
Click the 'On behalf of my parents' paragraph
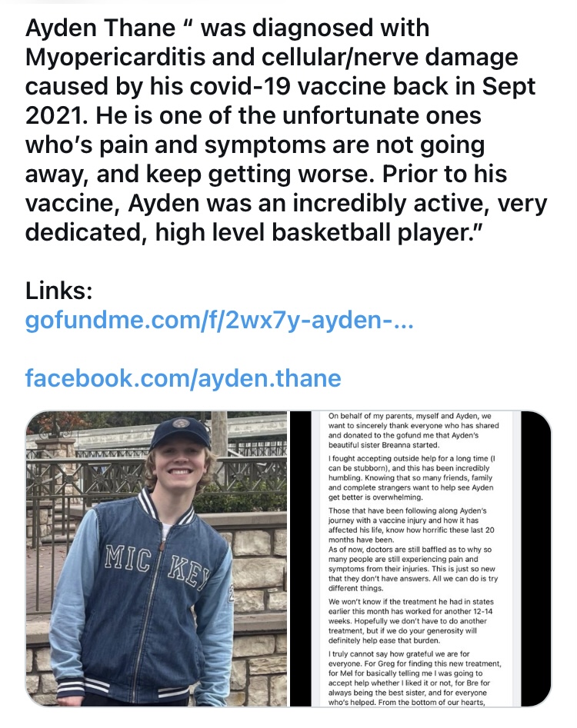pos(413,430)
